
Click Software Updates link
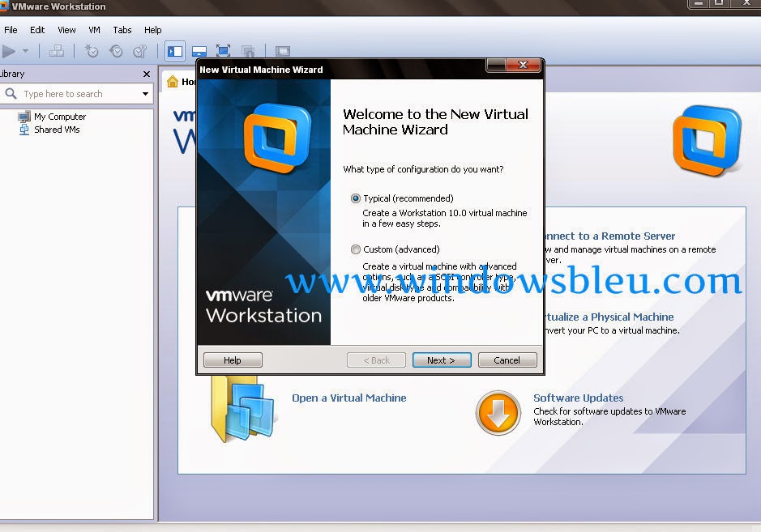[x=578, y=398]
